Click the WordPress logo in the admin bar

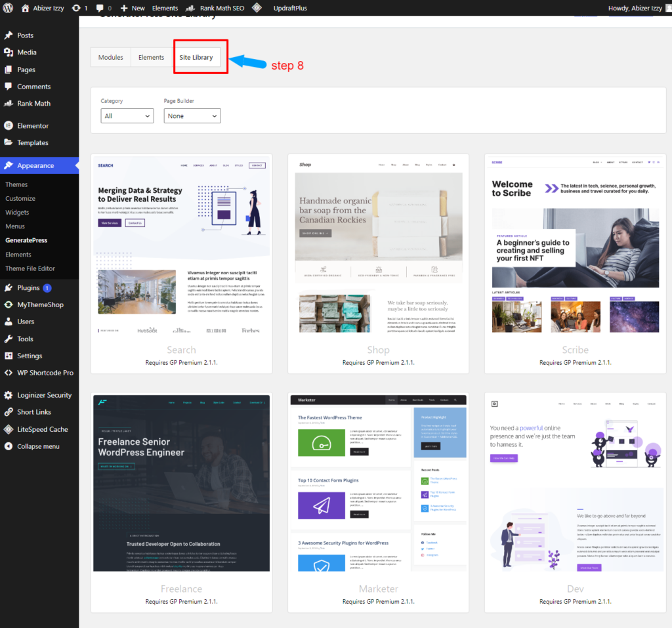click(9, 8)
